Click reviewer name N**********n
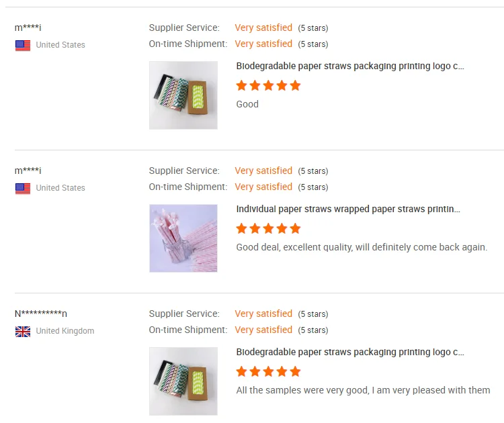 [41, 314]
